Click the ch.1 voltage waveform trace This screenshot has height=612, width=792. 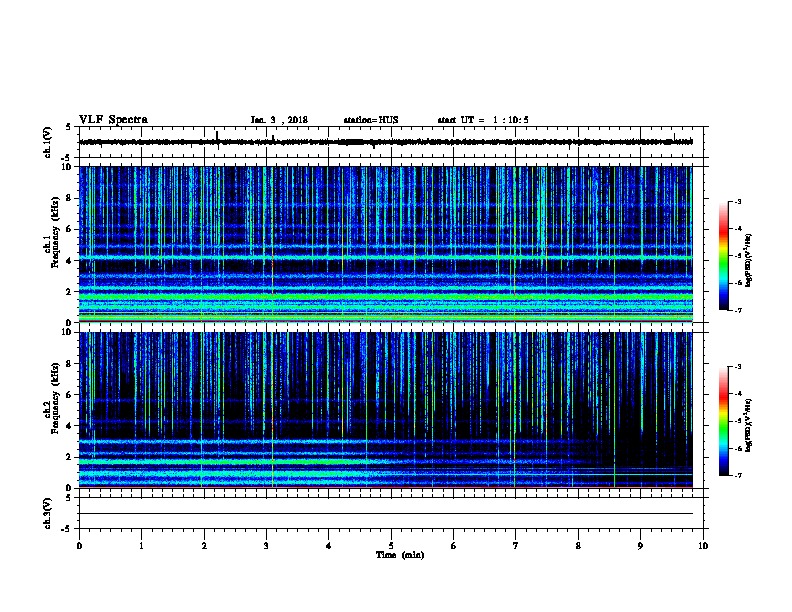(x=385, y=142)
